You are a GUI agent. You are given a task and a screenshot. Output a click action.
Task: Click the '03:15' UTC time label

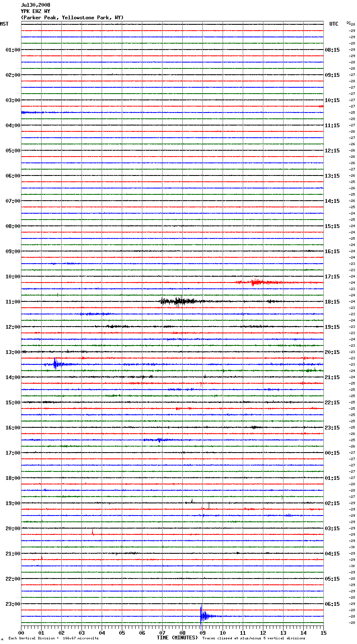(x=332, y=529)
